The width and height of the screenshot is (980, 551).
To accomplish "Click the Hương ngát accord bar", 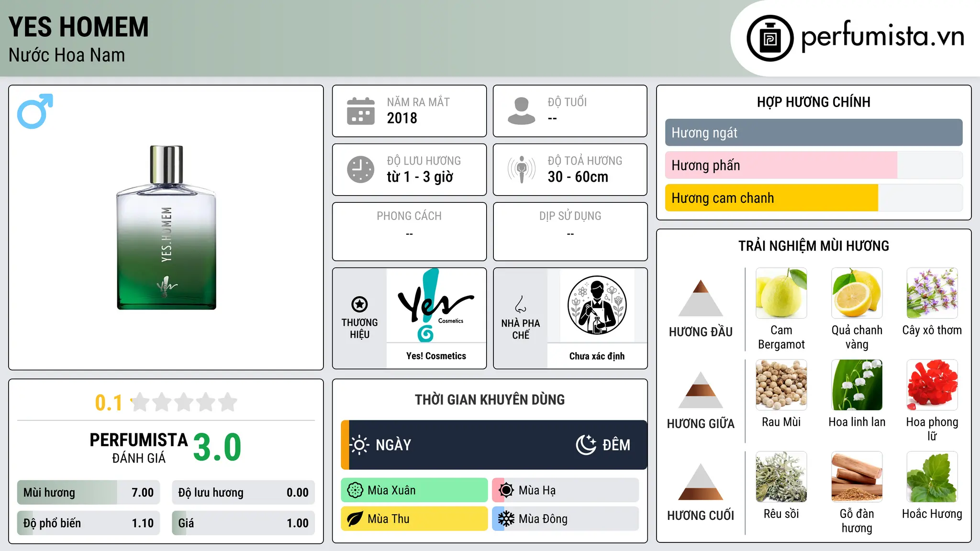I will [x=814, y=132].
